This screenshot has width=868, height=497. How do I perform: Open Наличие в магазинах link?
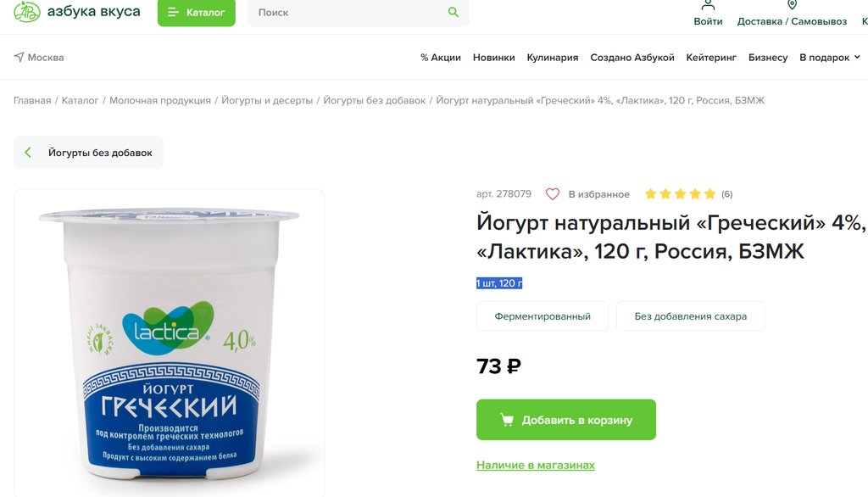pyautogui.click(x=536, y=465)
